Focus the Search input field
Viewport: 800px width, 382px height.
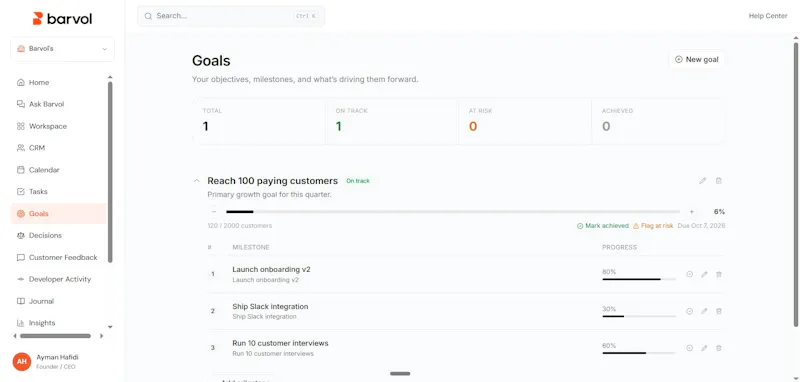(x=231, y=16)
